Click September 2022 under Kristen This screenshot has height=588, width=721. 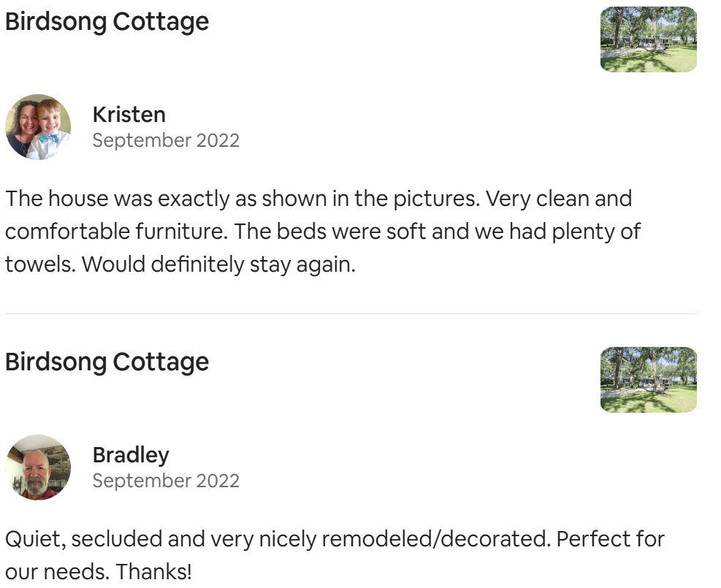pyautogui.click(x=166, y=141)
